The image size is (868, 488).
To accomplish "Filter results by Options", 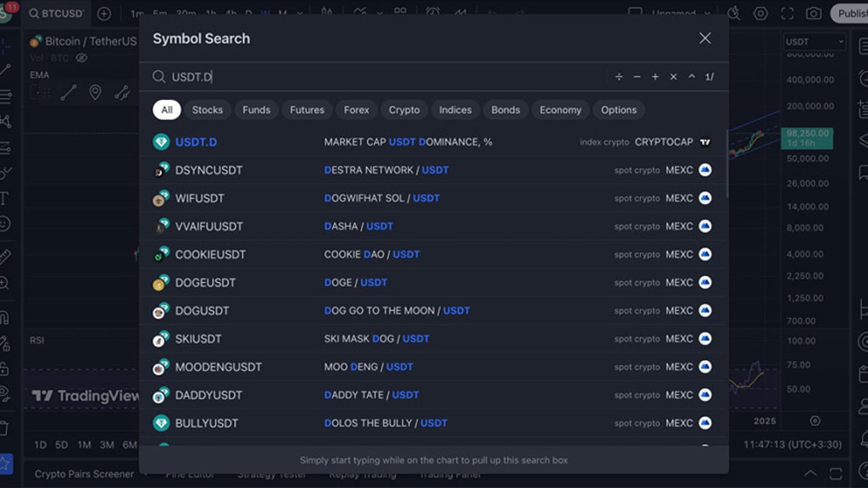I will click(x=618, y=109).
